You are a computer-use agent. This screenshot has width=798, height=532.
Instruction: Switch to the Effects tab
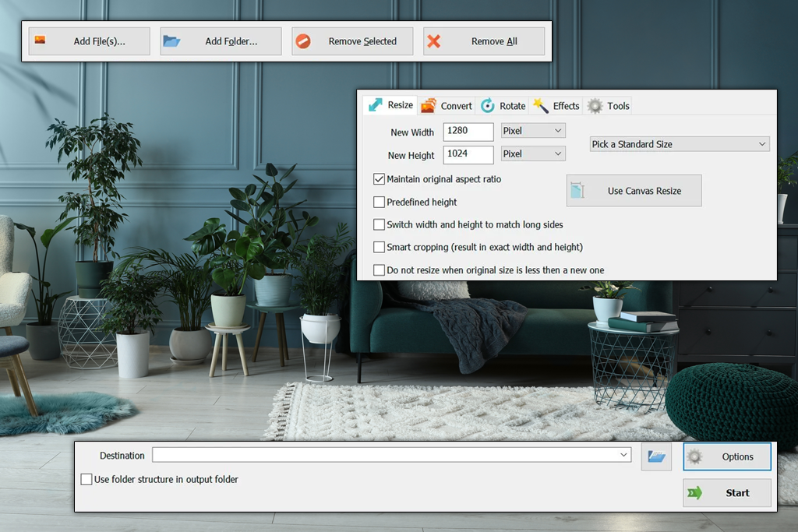[556, 105]
